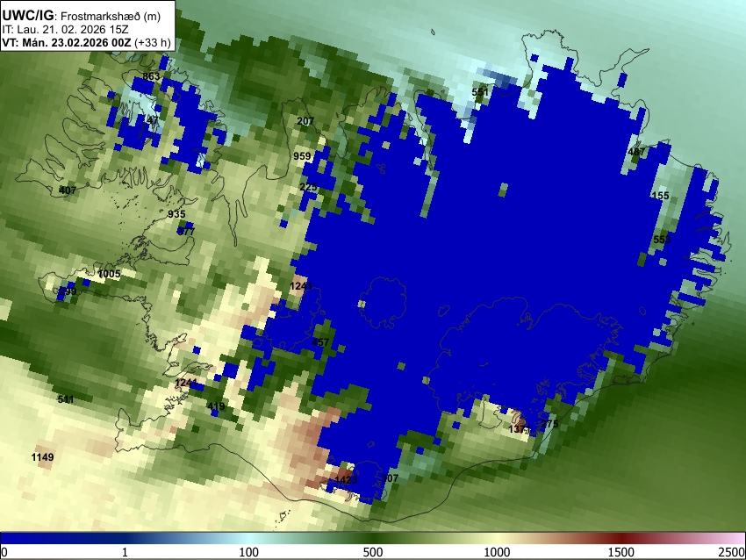Screen dimensions: 746x560
Task: Select the legend tick labeled 2500
Action: click(x=732, y=552)
